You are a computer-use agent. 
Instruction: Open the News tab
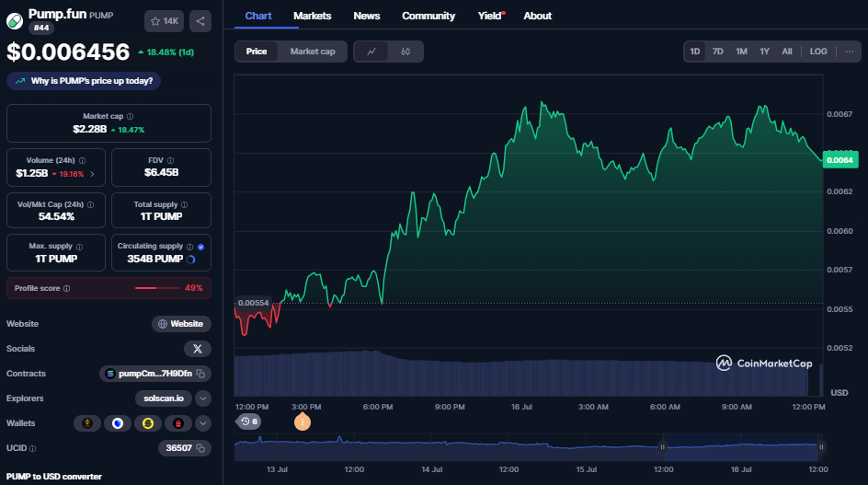367,16
